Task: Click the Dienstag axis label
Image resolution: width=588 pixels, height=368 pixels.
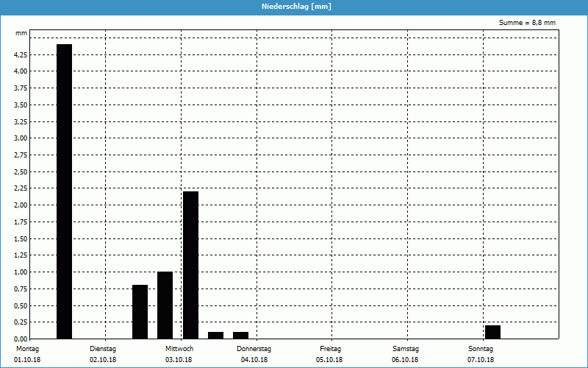Action: tap(103, 349)
